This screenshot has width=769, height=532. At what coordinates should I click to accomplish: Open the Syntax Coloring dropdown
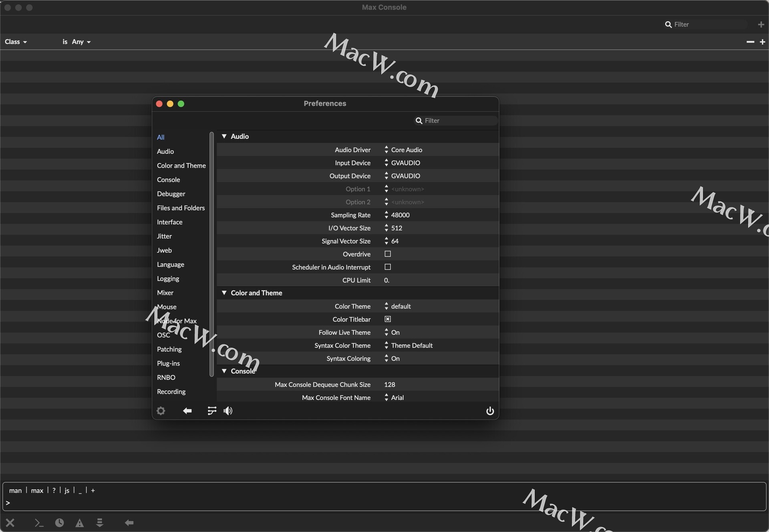coord(392,359)
